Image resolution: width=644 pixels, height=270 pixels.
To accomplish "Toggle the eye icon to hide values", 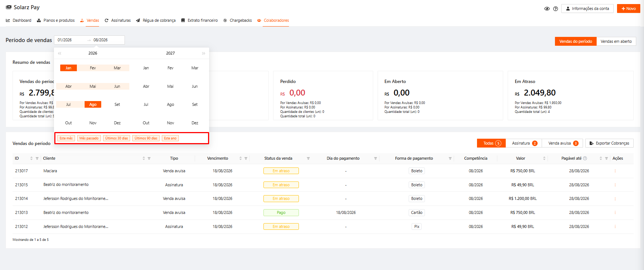I will click(x=547, y=8).
